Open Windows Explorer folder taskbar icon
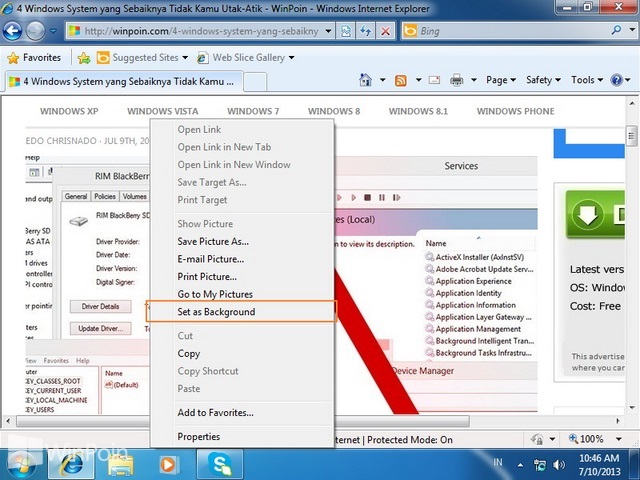This screenshot has width=640, height=480. point(121,464)
